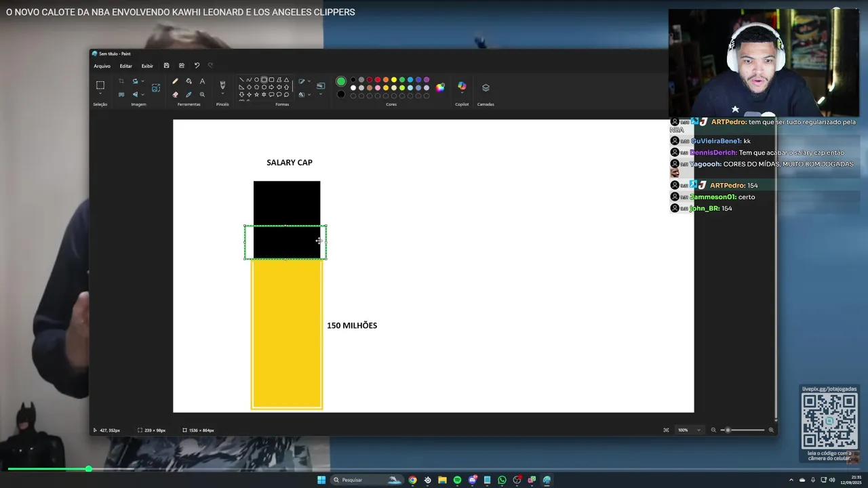Image resolution: width=868 pixels, height=488 pixels.
Task: Open WhatsApp from the taskbar
Action: pos(502,480)
